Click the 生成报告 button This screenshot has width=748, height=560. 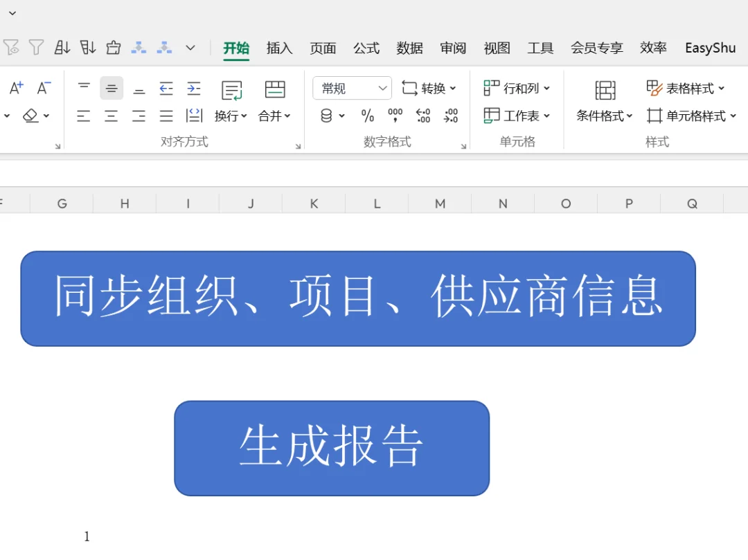coord(332,448)
